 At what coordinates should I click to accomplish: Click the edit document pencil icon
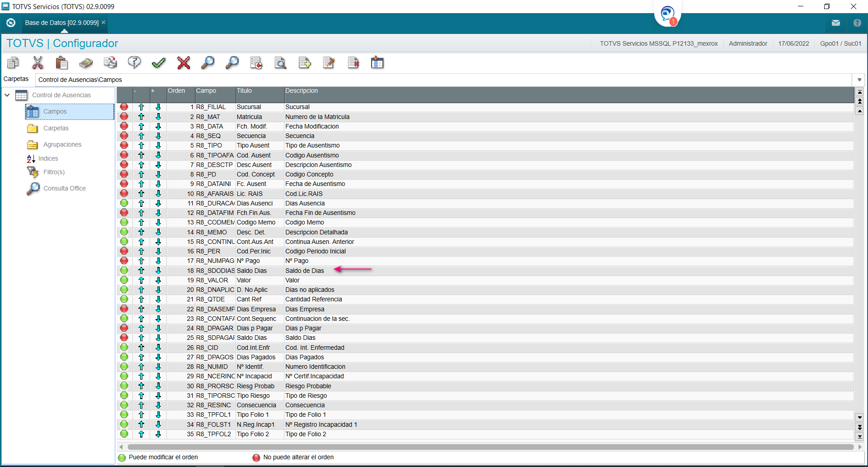click(329, 62)
